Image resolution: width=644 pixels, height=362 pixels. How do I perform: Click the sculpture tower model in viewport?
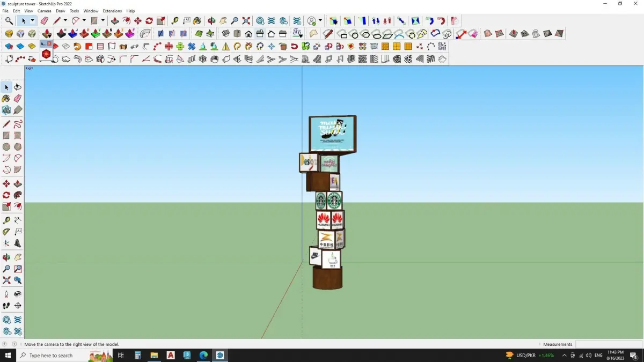[x=328, y=203]
